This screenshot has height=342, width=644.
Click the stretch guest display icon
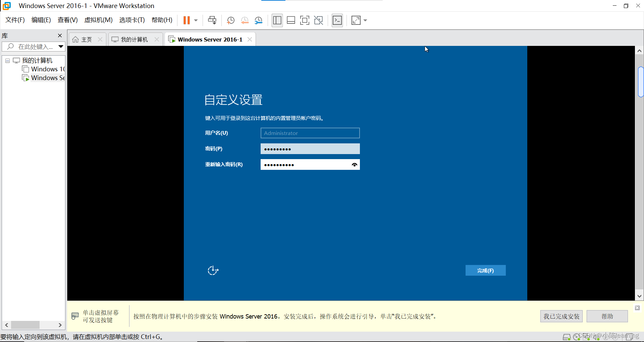click(356, 20)
